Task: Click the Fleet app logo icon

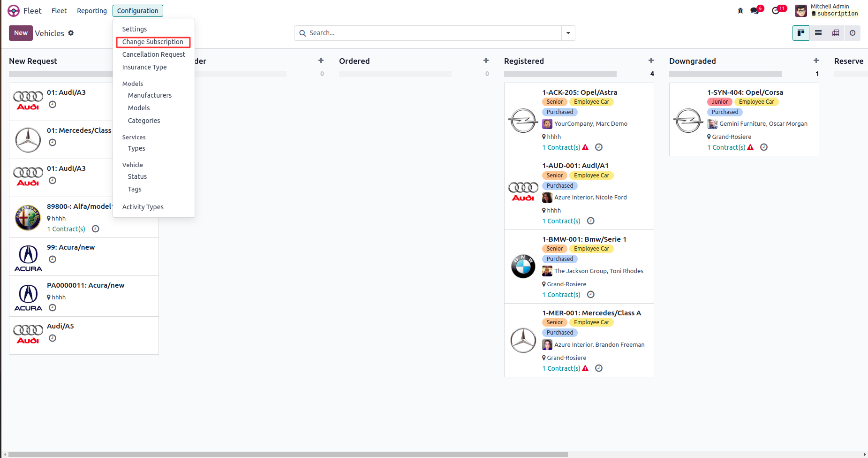Action: 14,11
